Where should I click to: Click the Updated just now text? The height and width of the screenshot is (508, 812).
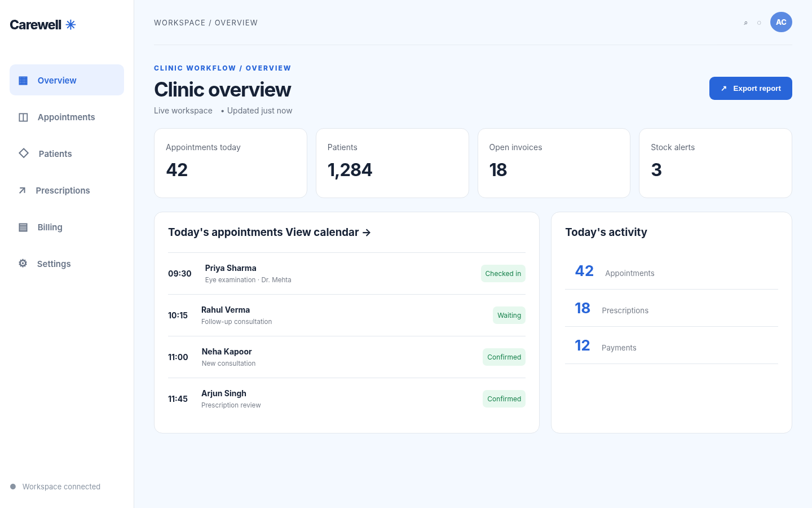tap(260, 111)
